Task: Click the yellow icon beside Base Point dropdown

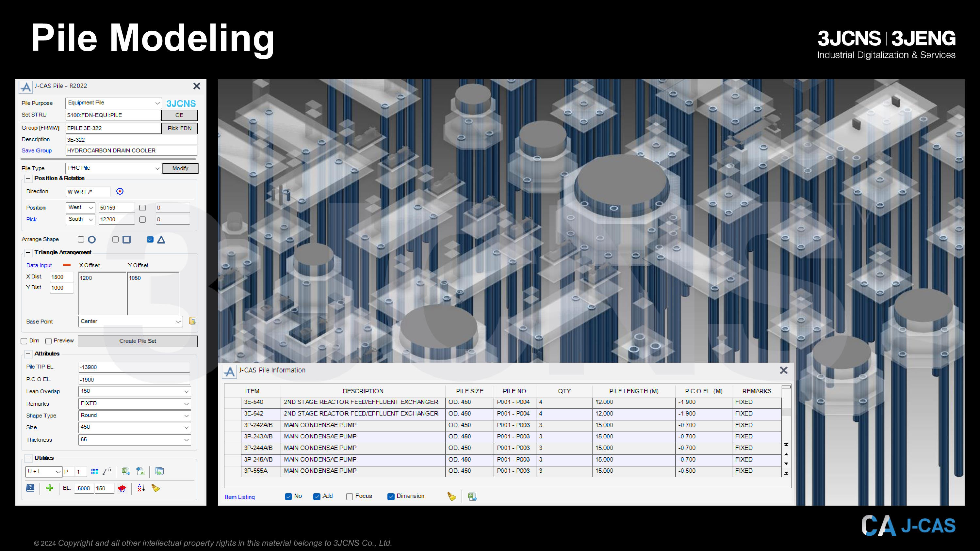Action: (193, 321)
